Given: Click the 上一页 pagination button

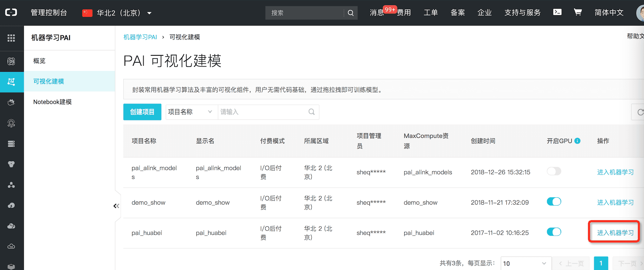Looking at the screenshot, I should [571, 263].
